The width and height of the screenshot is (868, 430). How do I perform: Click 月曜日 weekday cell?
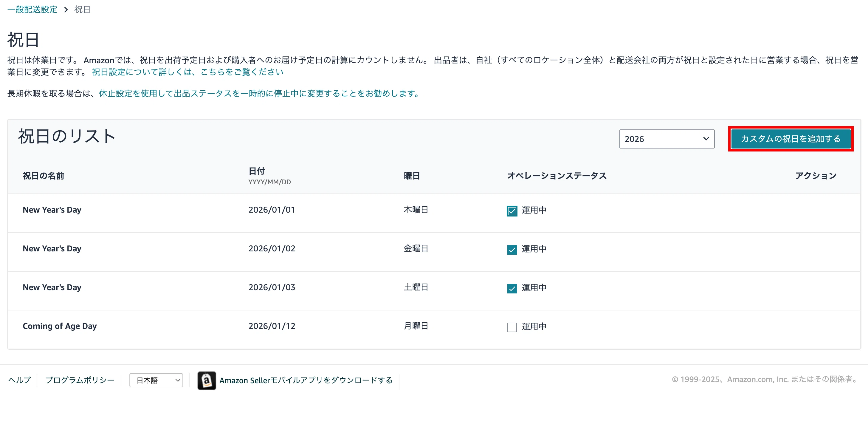(416, 326)
